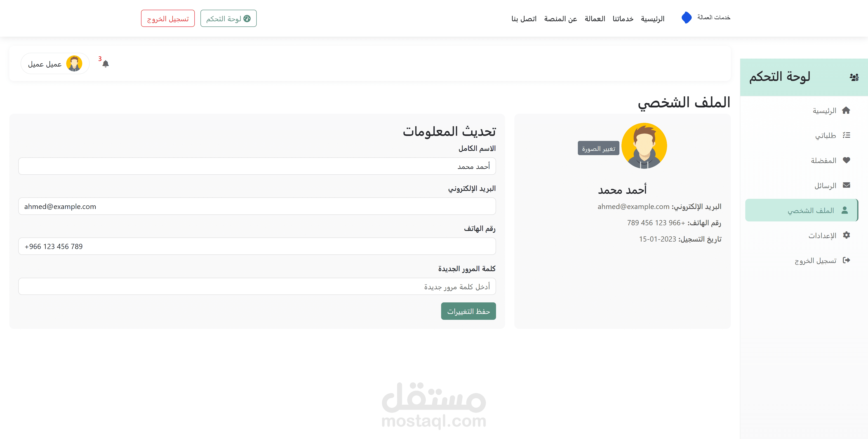Click the تغيير الصورة button
This screenshot has width=868, height=439.
pos(598,148)
